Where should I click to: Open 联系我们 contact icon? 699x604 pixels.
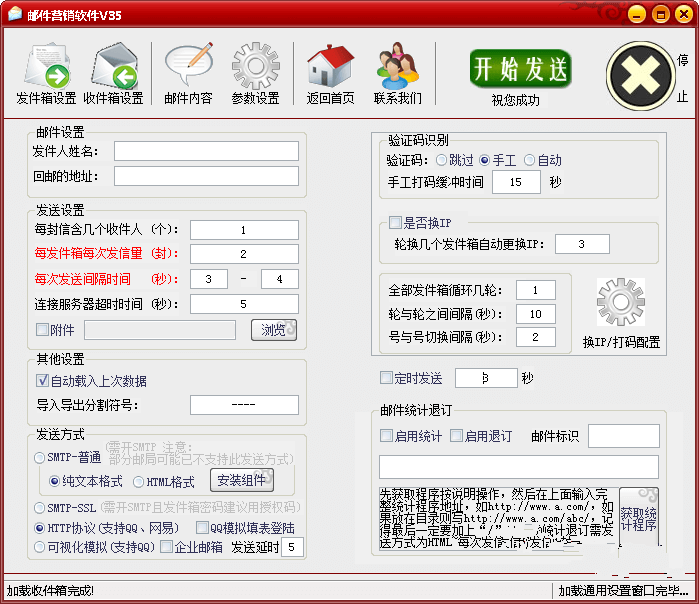point(398,74)
